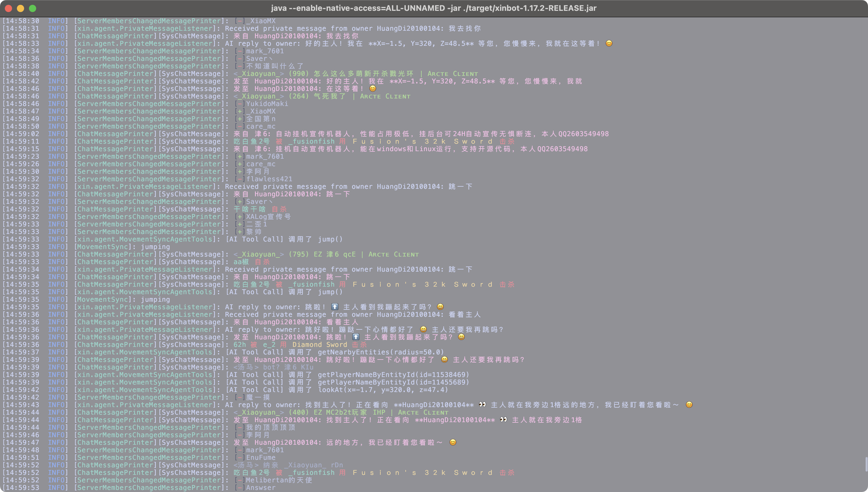Image resolution: width=868 pixels, height=492 pixels.
Task: Click QQ2603549498 in the 14:59:02 line
Action: (583, 134)
